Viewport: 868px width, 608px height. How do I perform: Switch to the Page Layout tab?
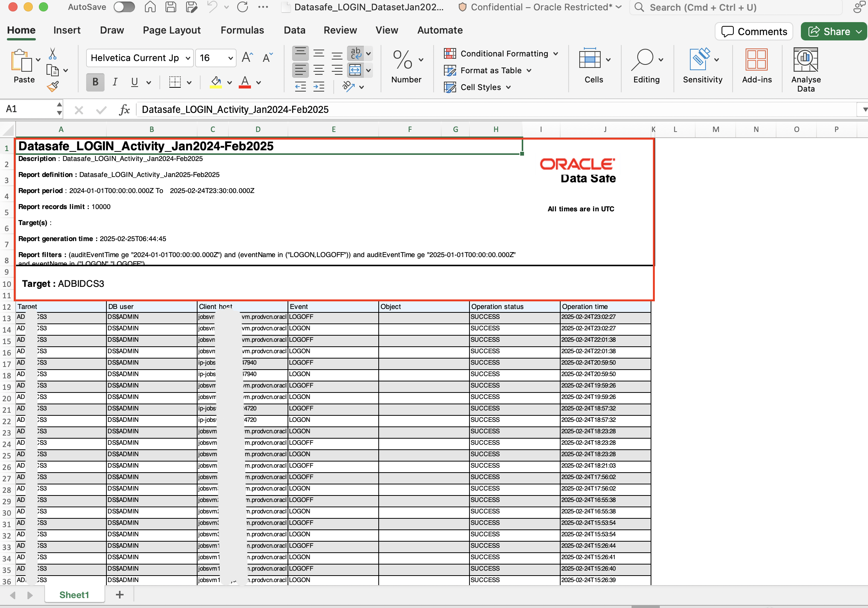pos(172,30)
